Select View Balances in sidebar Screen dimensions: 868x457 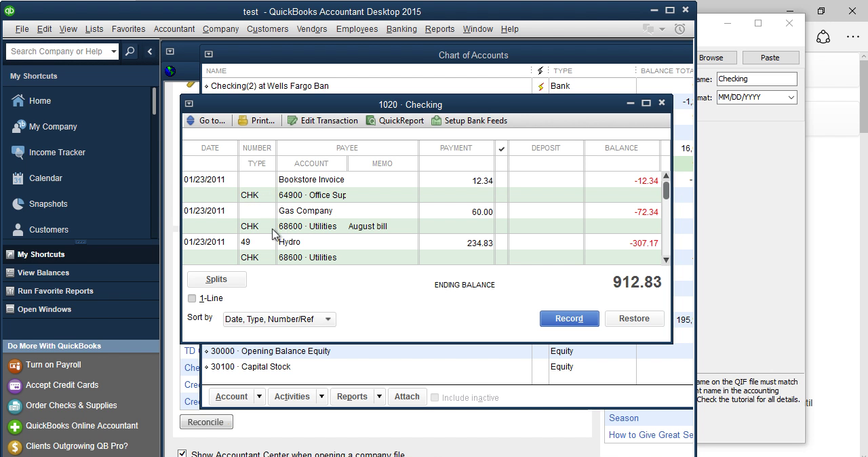[x=43, y=273]
